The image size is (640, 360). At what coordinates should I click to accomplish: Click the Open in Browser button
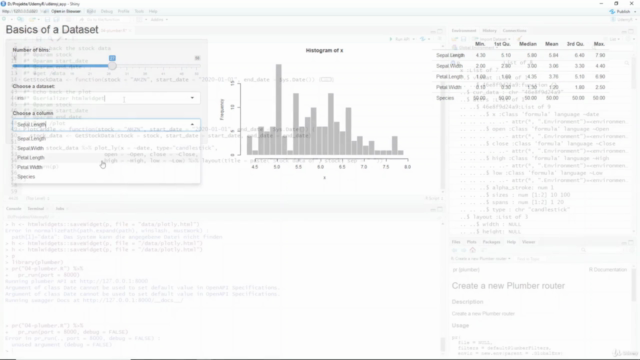pyautogui.click(x=66, y=11)
